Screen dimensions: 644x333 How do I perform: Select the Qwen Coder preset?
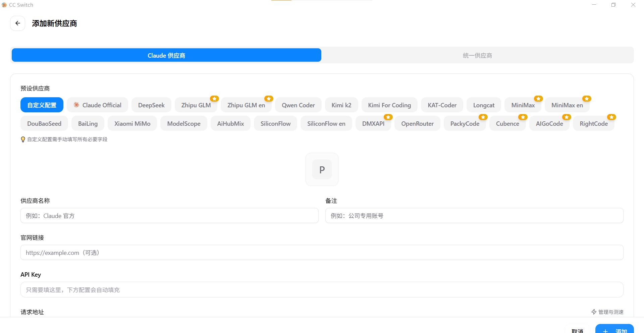point(298,105)
